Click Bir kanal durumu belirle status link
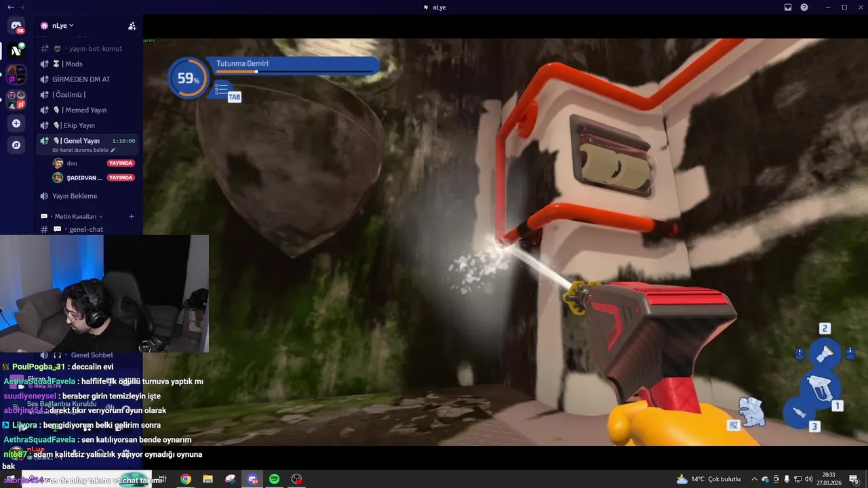868x488 pixels. point(83,150)
